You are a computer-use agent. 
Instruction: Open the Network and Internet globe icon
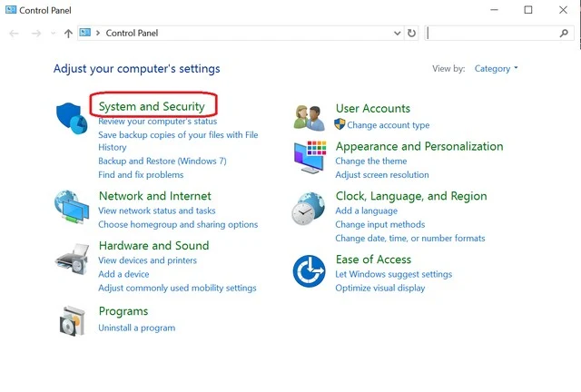click(x=72, y=207)
